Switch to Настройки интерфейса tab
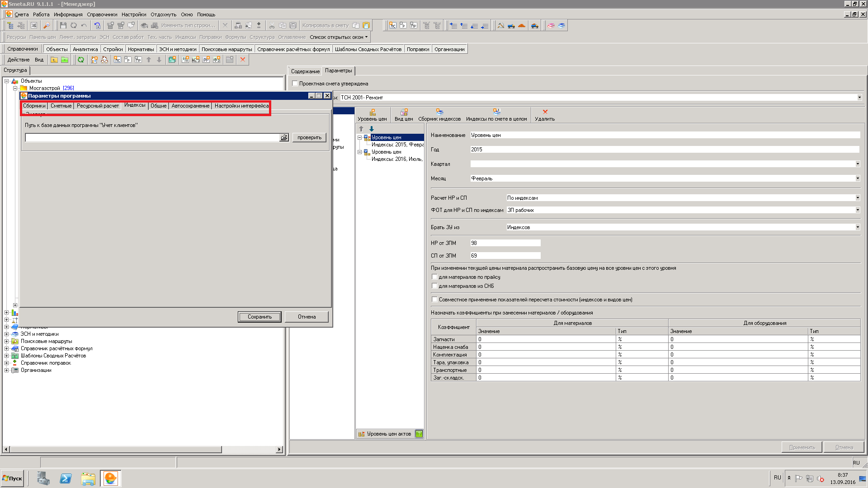The width and height of the screenshot is (868, 488). (x=241, y=106)
